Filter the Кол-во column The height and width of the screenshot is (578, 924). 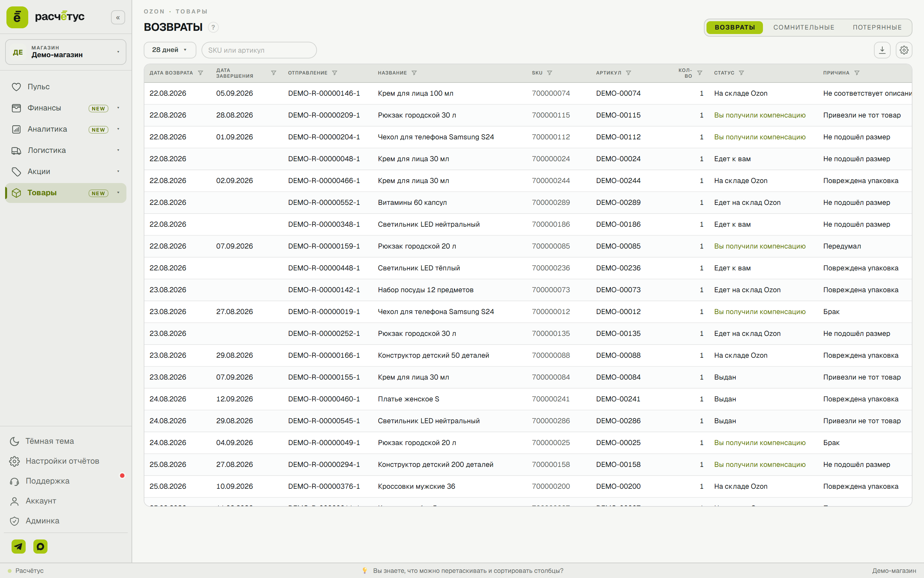tap(699, 73)
